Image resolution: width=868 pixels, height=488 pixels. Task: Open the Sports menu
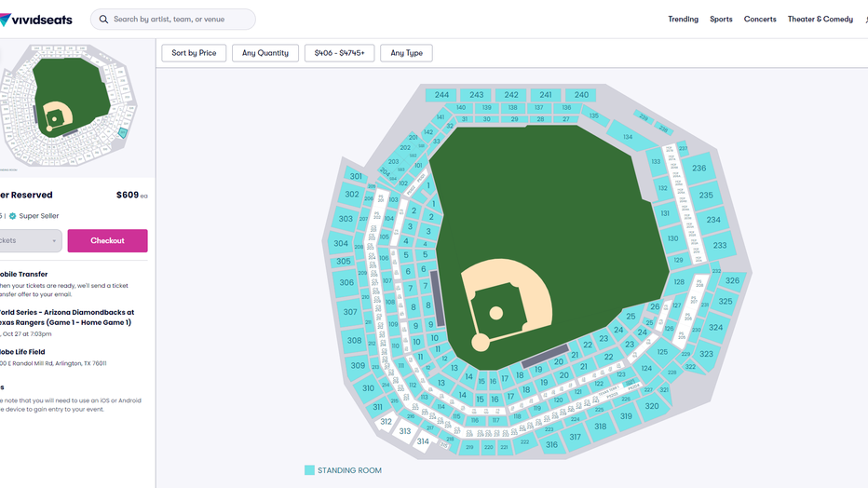tap(721, 20)
